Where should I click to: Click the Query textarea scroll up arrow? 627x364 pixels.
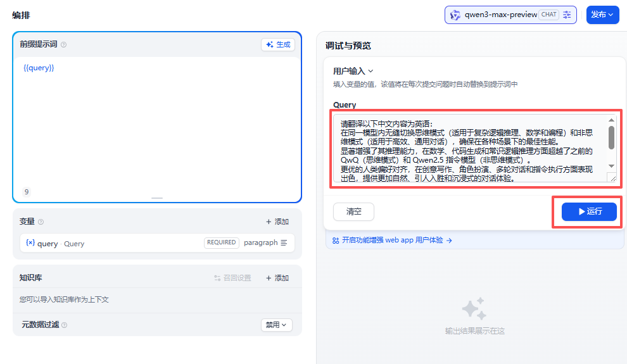(x=611, y=120)
